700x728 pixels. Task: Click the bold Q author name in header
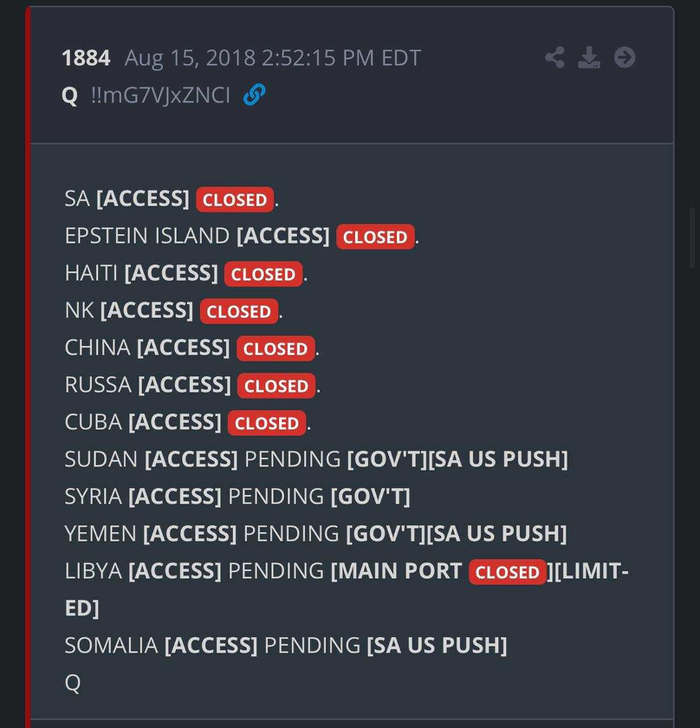[x=69, y=95]
